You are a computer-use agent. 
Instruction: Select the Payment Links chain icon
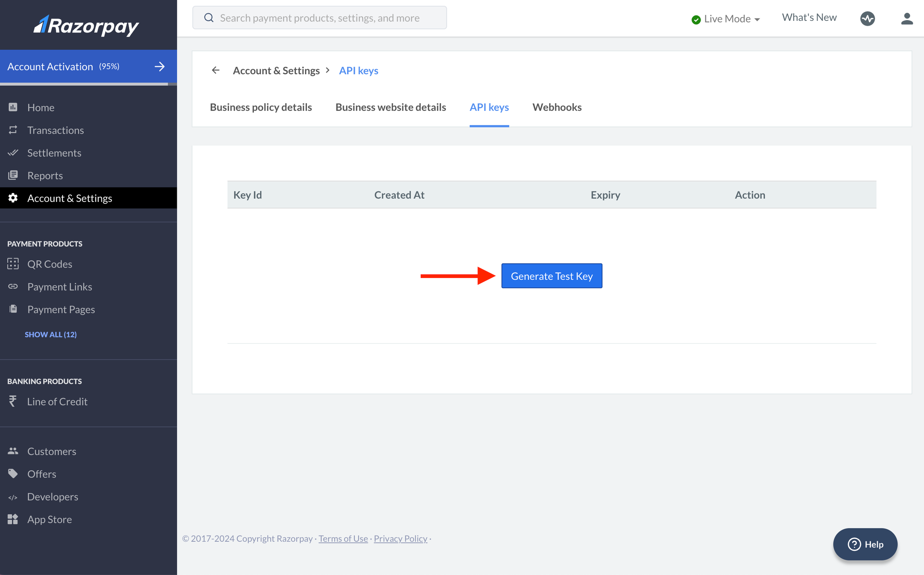13,286
